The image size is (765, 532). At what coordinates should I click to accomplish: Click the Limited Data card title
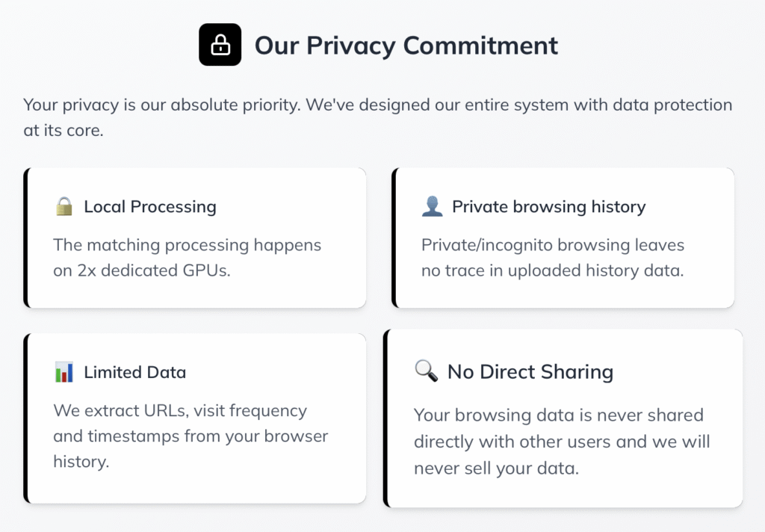pos(134,372)
